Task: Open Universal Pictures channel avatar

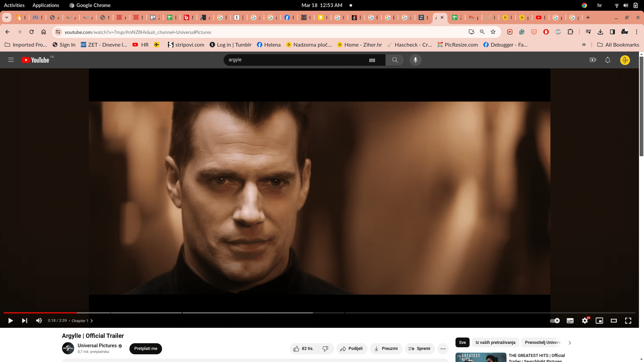Action: click(x=68, y=348)
